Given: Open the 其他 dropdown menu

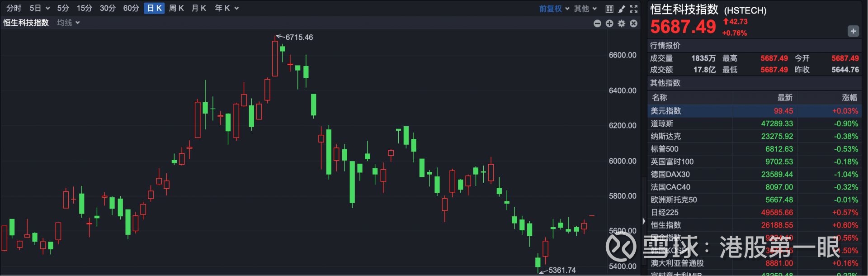Looking at the screenshot, I should point(585,9).
